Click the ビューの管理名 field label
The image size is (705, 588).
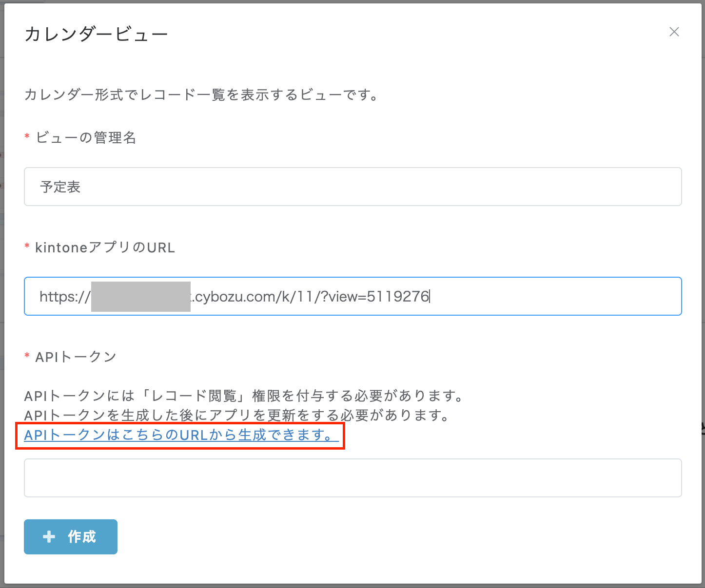86,138
